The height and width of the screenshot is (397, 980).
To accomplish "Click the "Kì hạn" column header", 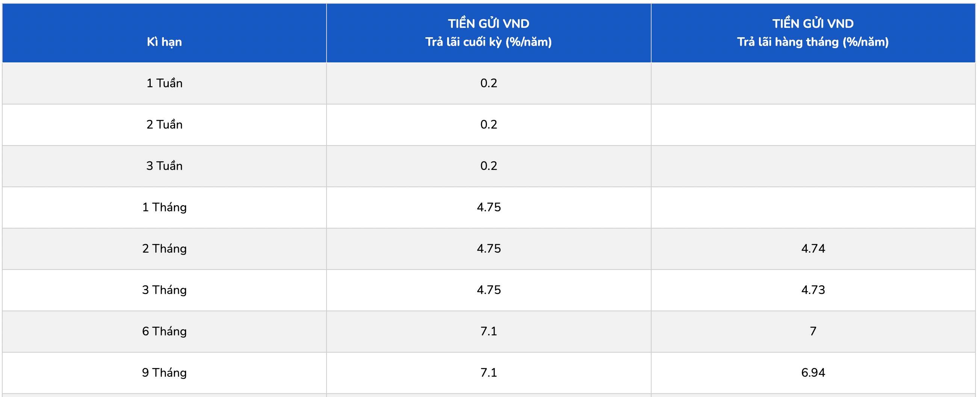I will click(164, 41).
